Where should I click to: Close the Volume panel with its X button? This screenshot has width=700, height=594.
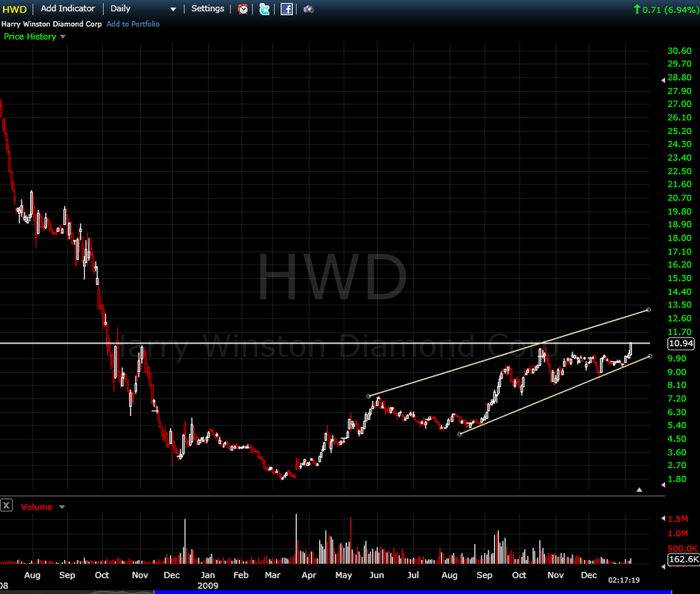tap(6, 505)
